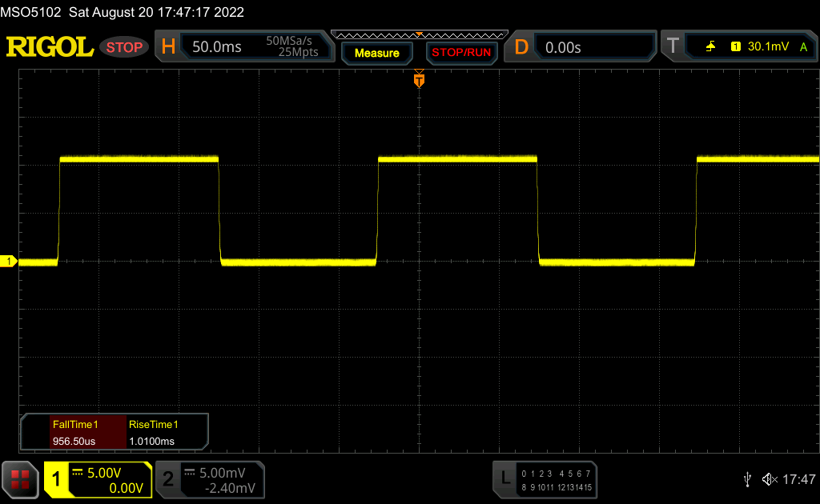Click the channel 1 0.00V offset

126,488
